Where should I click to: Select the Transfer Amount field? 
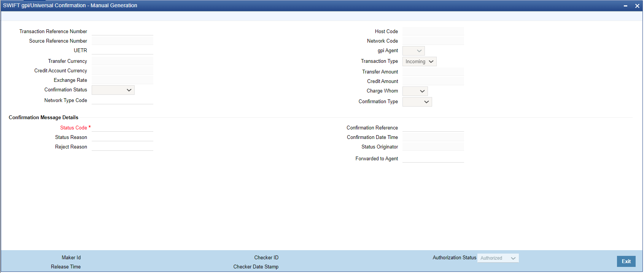[x=433, y=72]
